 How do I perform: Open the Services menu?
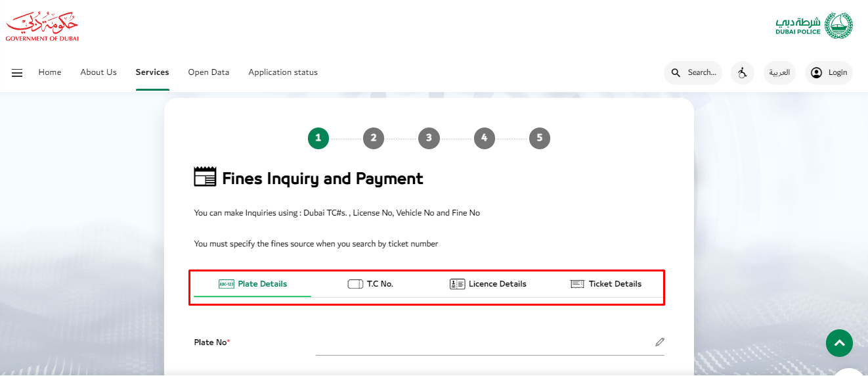(x=152, y=72)
